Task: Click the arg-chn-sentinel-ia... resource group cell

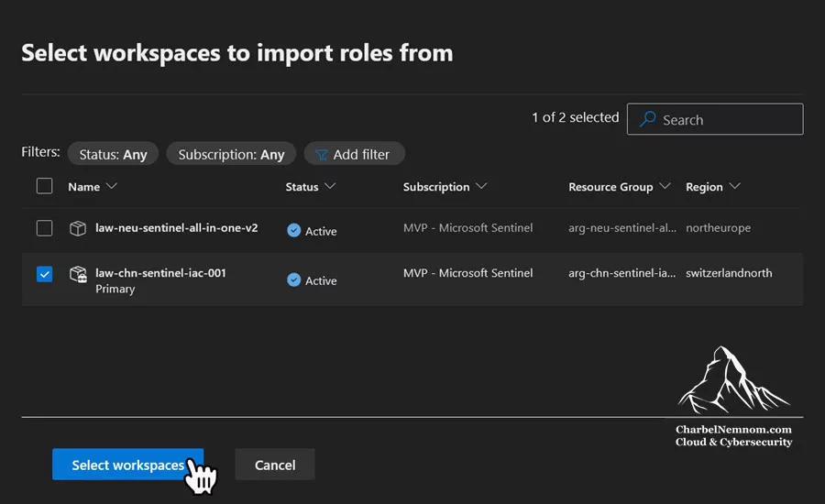Action: [621, 273]
